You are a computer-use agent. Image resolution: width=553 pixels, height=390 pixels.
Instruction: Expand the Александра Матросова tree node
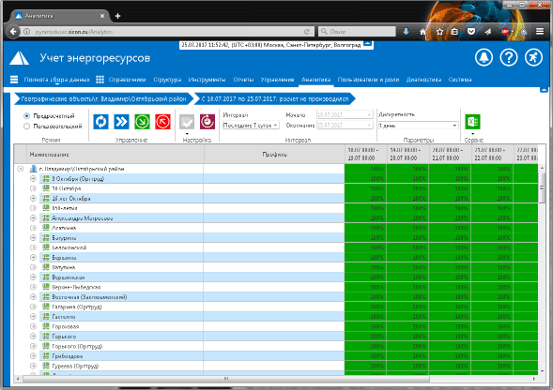(33, 218)
